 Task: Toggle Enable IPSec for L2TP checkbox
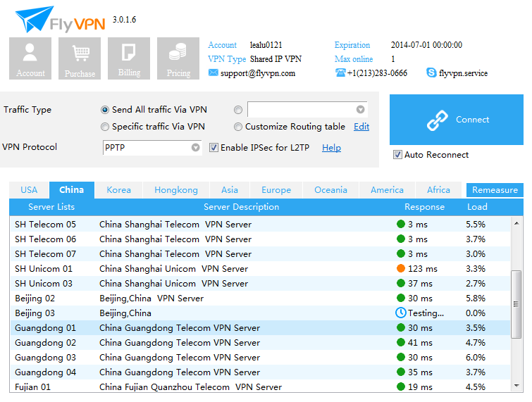click(x=214, y=147)
